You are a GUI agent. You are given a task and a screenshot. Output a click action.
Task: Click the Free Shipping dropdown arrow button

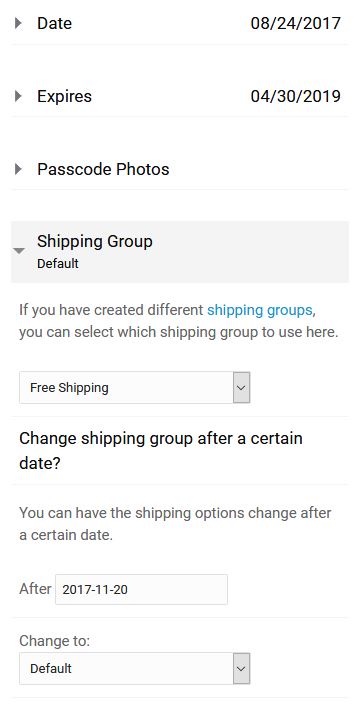[242, 387]
